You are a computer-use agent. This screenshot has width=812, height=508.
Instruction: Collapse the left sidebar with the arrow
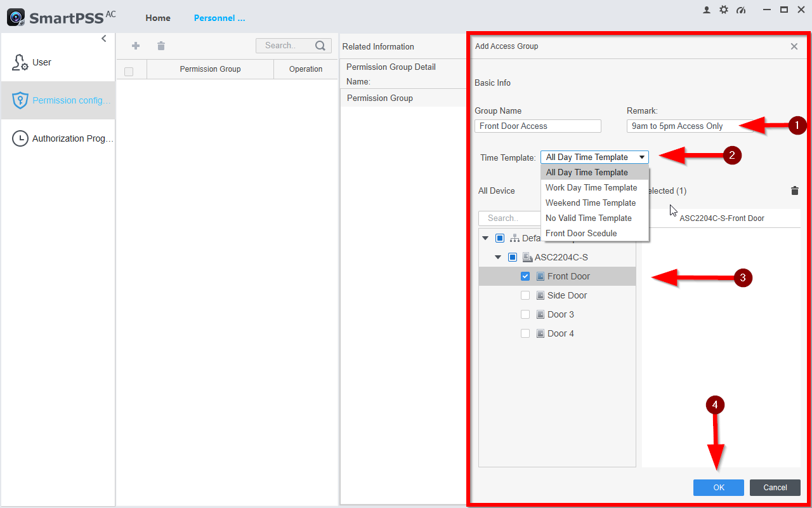point(104,39)
